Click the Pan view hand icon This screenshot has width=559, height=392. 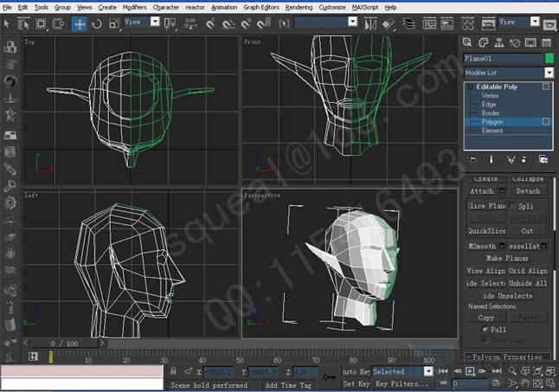(524, 383)
